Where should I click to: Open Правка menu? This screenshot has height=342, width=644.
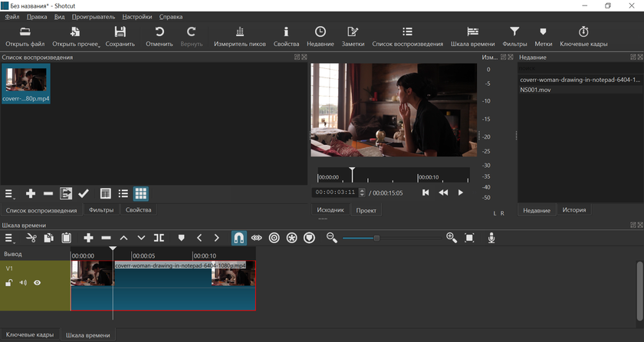(37, 17)
